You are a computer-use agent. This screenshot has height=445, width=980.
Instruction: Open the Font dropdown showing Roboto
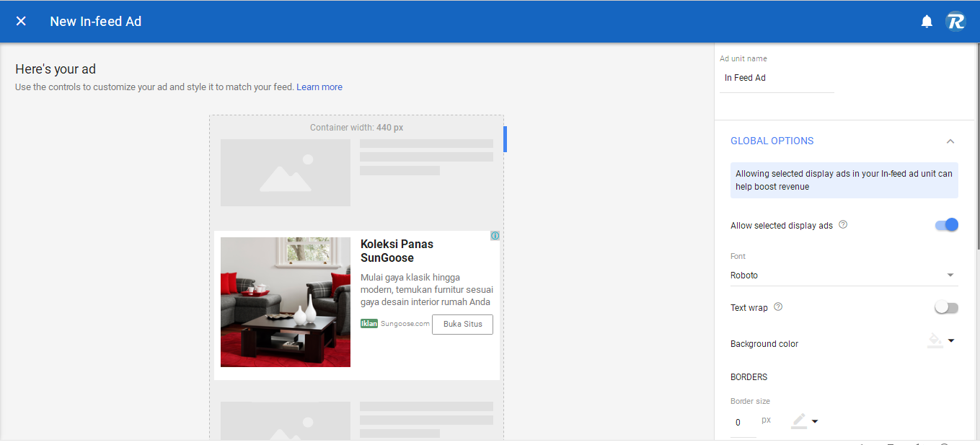point(844,275)
